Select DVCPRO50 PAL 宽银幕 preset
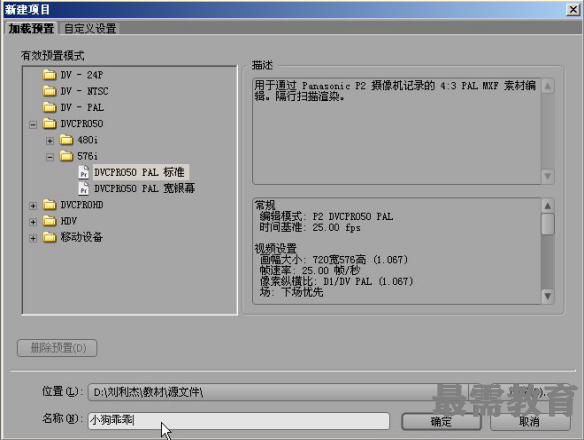The width and height of the screenshot is (584, 440). 145,189
